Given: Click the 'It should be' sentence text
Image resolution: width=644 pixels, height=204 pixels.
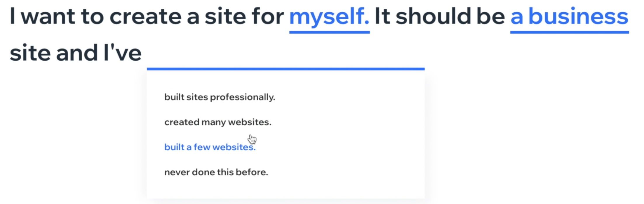Looking at the screenshot, I should [440, 16].
